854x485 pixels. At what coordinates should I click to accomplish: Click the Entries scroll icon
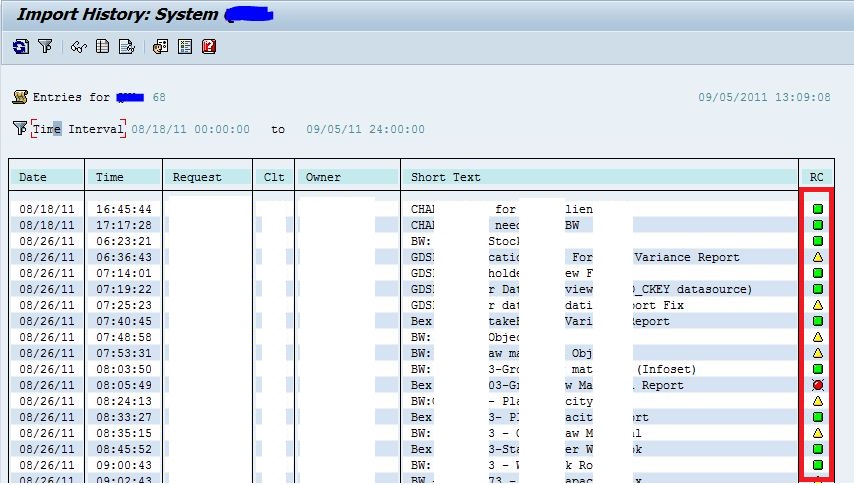point(20,97)
